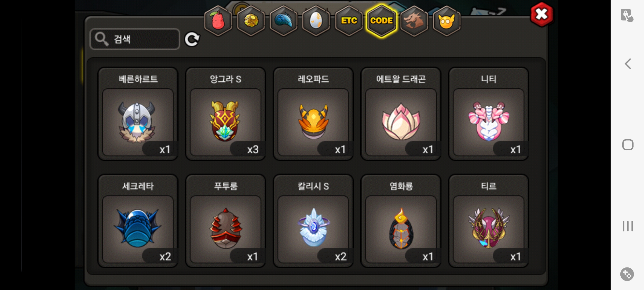Focus the 검색 search input field
This screenshot has width=644, height=290.
tap(135, 39)
